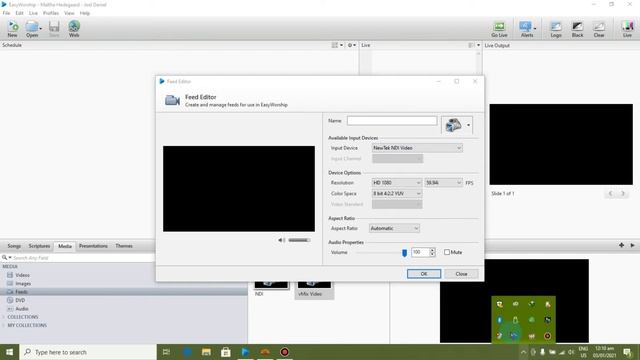The width and height of the screenshot is (640, 360).
Task: Open the notification center icon
Action: click(627, 352)
